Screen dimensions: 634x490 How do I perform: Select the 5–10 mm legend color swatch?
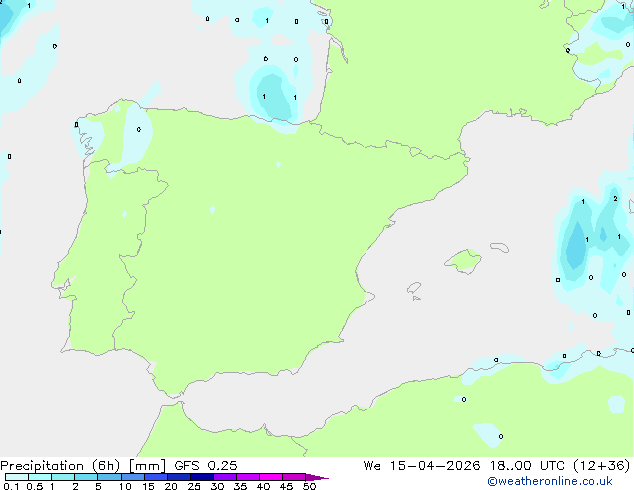[109, 477]
